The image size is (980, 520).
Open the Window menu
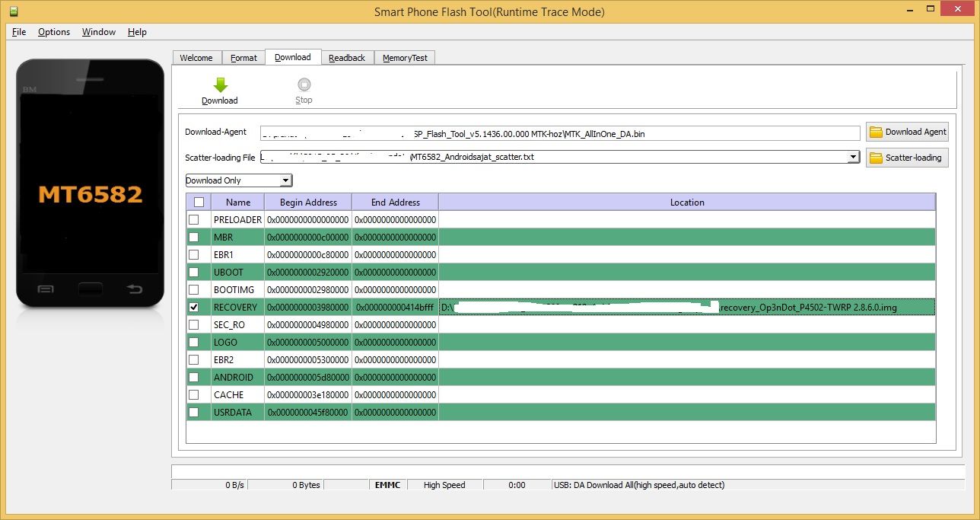(99, 32)
